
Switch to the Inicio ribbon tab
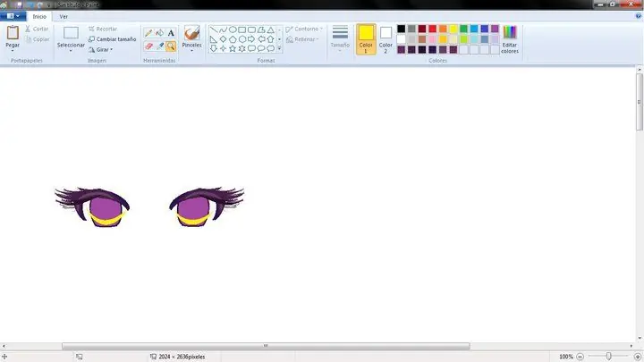click(39, 16)
